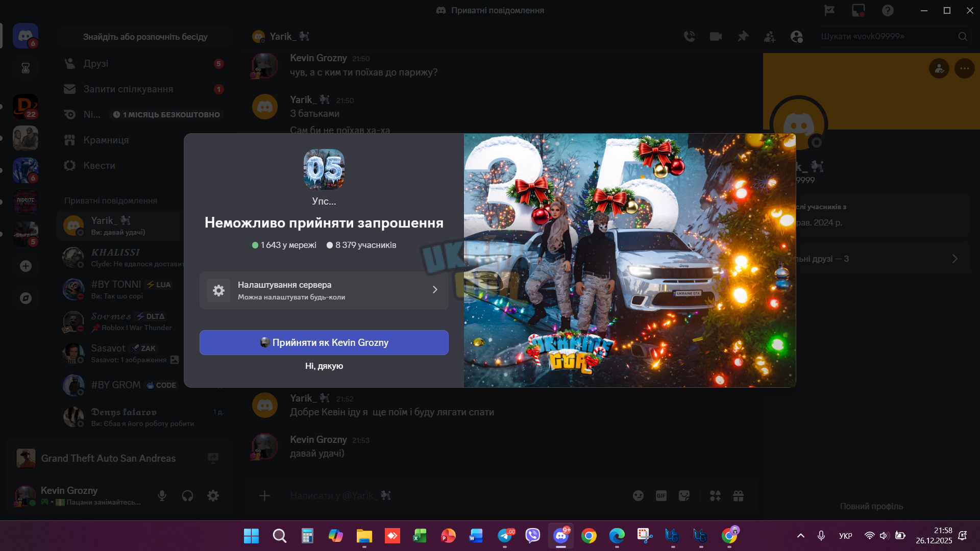
Task: Click Kevin Grozny name in user panel
Action: click(69, 490)
